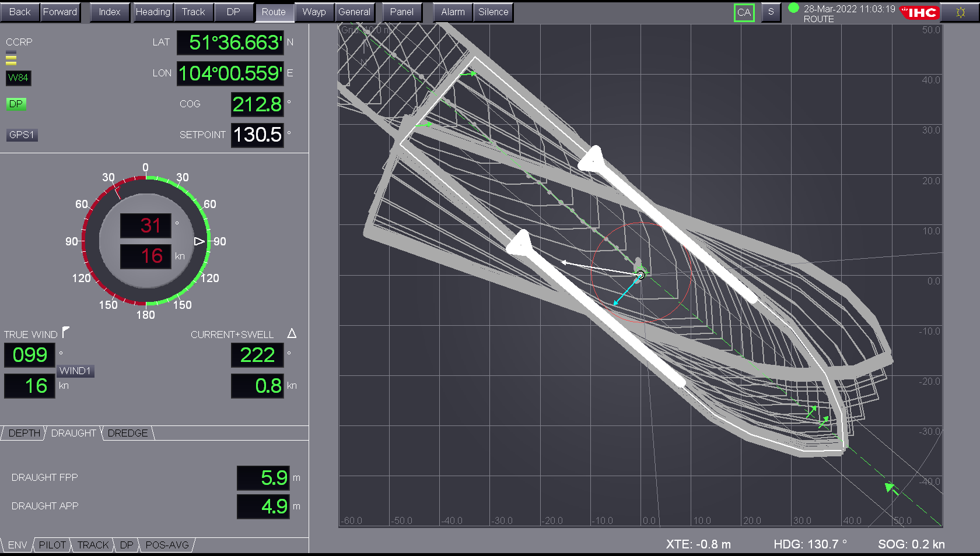Image resolution: width=980 pixels, height=556 pixels.
Task: Open the Alarm page
Action: pos(453,12)
